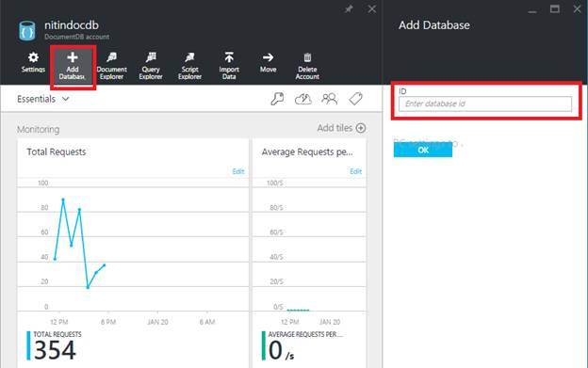Click the Total Requests tile title
Image resolution: width=588 pixels, height=368 pixels.
[57, 152]
